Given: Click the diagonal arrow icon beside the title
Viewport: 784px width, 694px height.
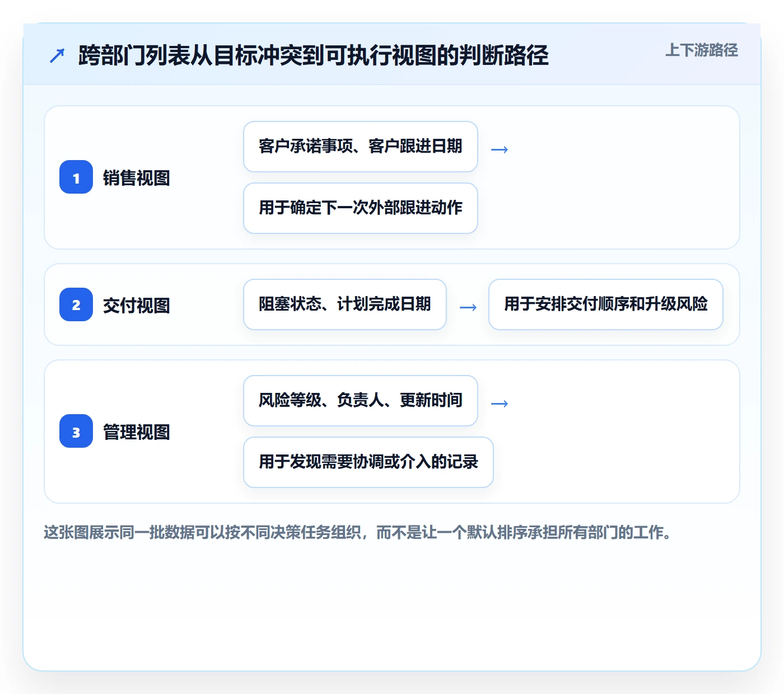Looking at the screenshot, I should tap(57, 55).
